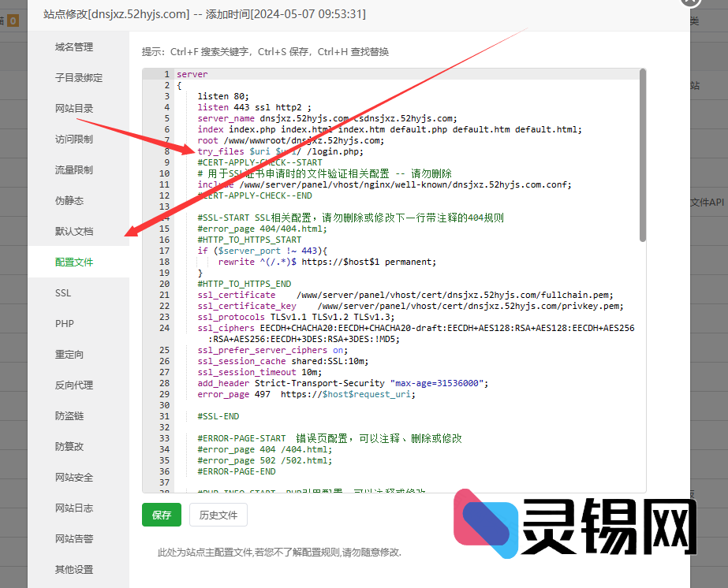
Task: Open the 访问限制 tab
Action: click(74, 139)
